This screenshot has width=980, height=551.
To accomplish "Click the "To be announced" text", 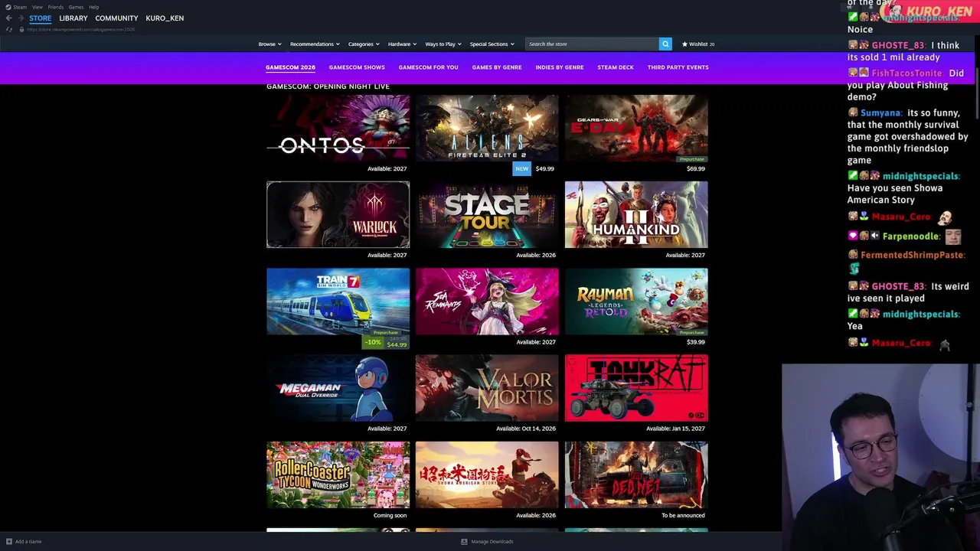I will click(683, 515).
